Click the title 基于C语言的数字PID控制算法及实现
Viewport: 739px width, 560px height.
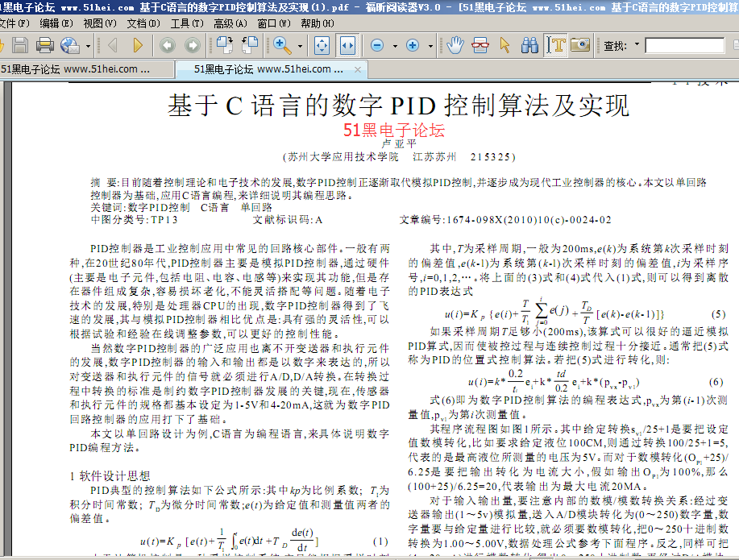click(x=399, y=105)
